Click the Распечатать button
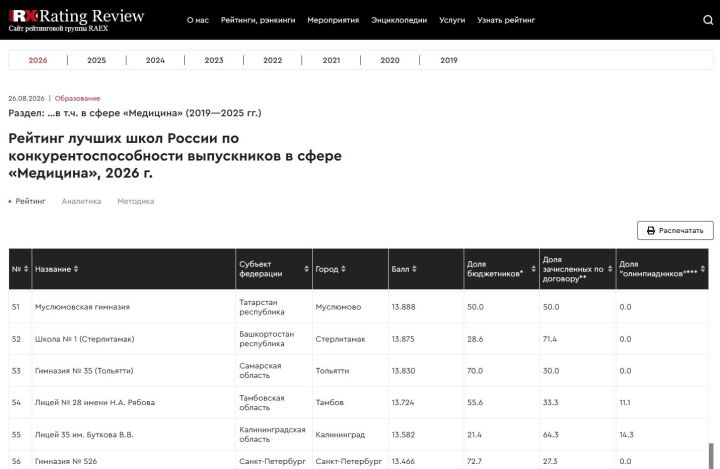This screenshot has width=720, height=469. tap(675, 231)
